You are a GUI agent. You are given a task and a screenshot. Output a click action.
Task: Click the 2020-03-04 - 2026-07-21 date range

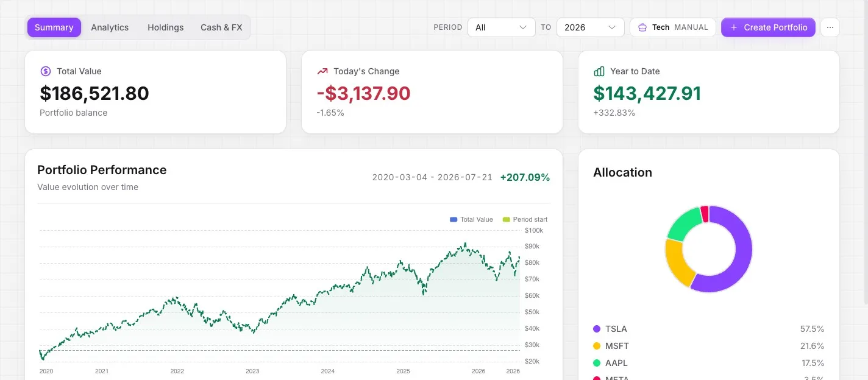[432, 177]
